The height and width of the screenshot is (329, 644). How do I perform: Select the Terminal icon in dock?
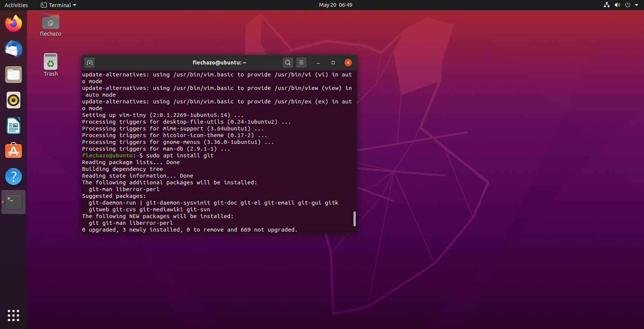[x=13, y=202]
